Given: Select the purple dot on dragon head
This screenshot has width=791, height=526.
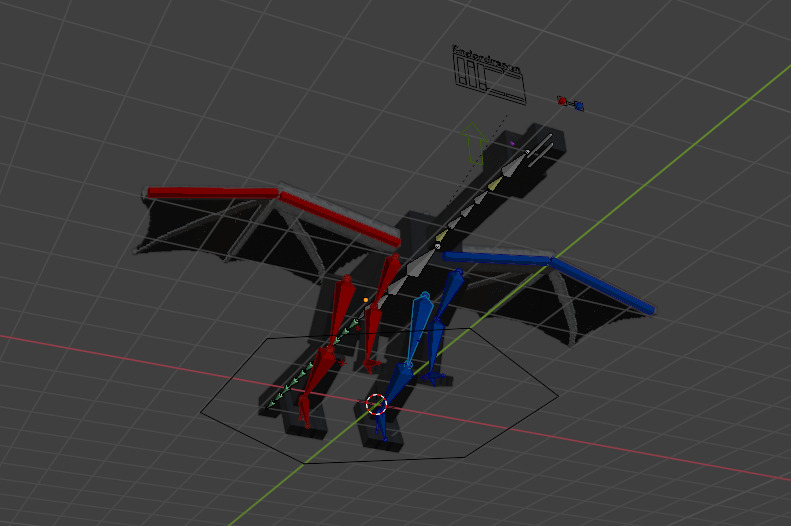Looking at the screenshot, I should click(x=512, y=144).
